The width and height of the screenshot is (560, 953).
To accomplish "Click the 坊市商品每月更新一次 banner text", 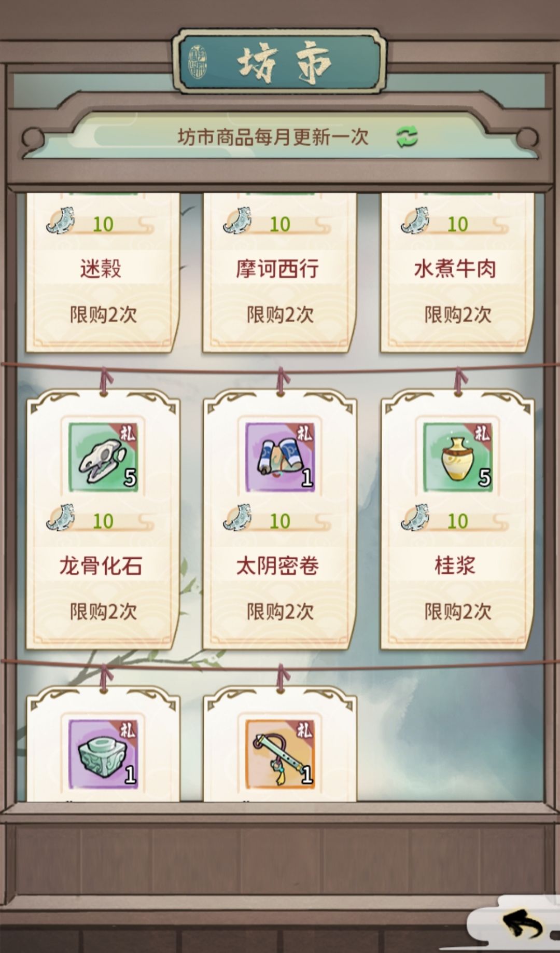I will coord(273,137).
